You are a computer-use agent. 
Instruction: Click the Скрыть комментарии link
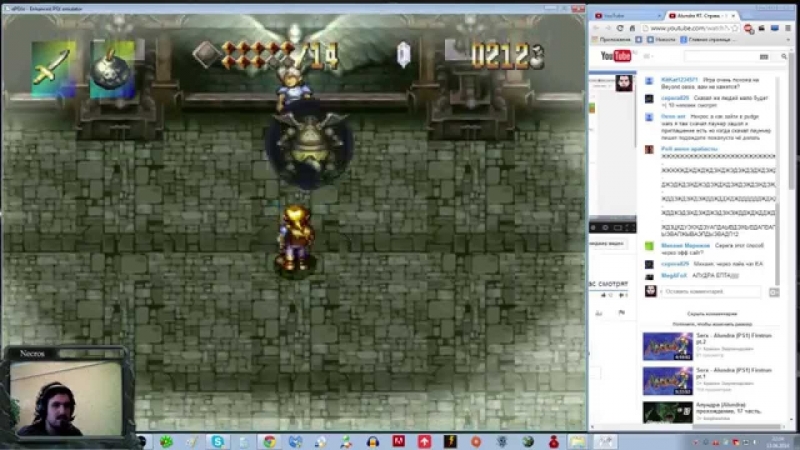(712, 314)
